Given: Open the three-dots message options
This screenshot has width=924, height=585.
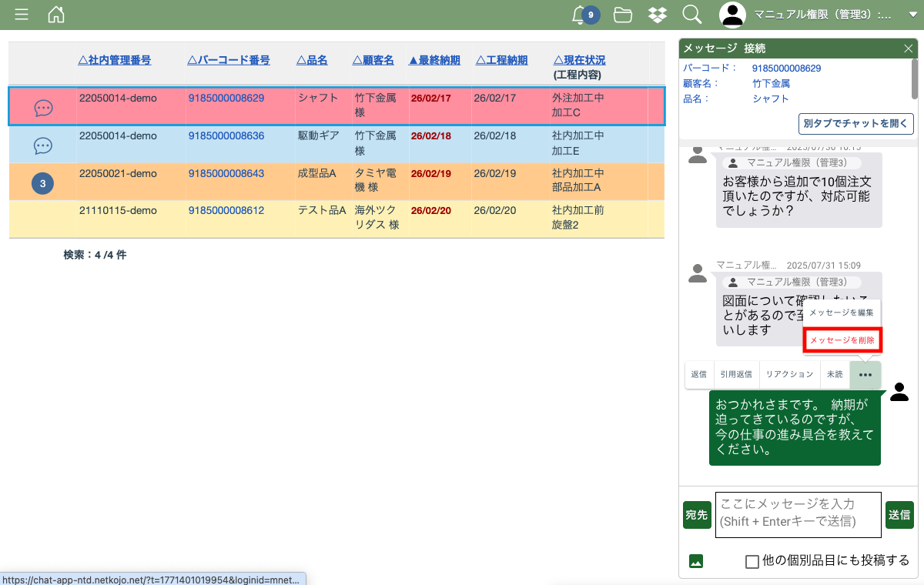Looking at the screenshot, I should pyautogui.click(x=865, y=375).
